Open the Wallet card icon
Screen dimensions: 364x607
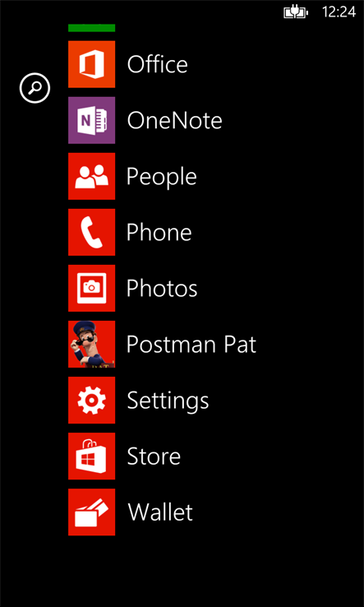[92, 512]
